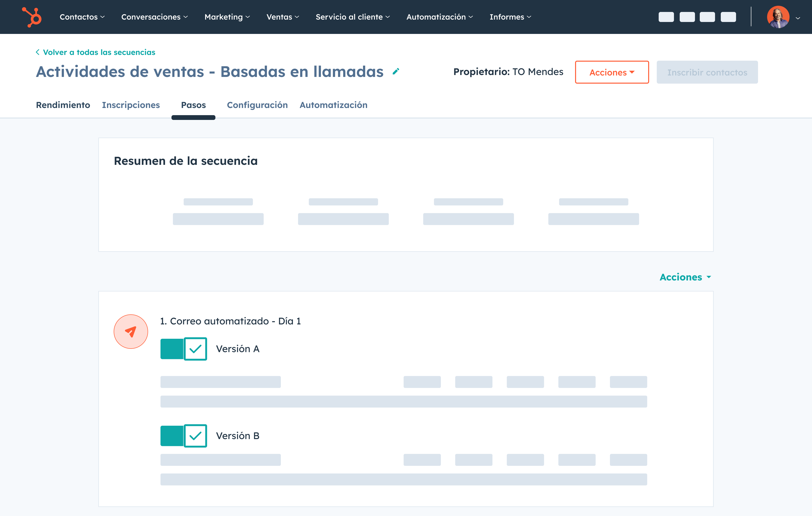Edit sequence name with pencil icon
The image size is (812, 516).
click(396, 71)
